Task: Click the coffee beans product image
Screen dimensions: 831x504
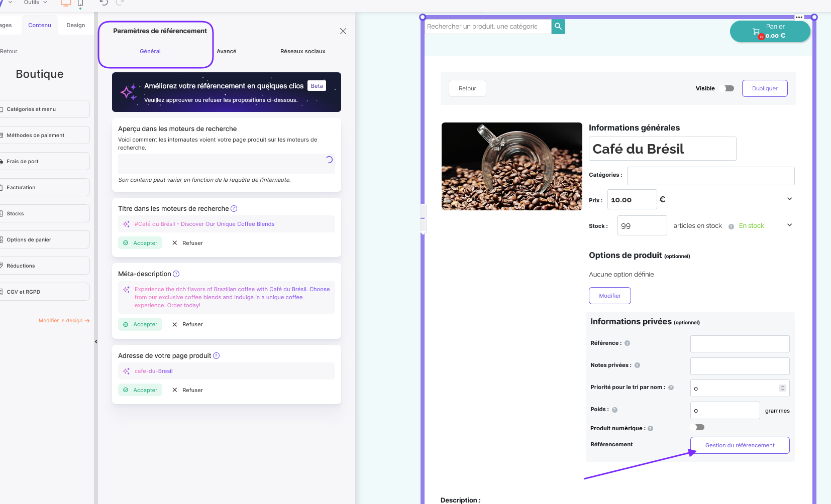Action: pyautogui.click(x=511, y=166)
